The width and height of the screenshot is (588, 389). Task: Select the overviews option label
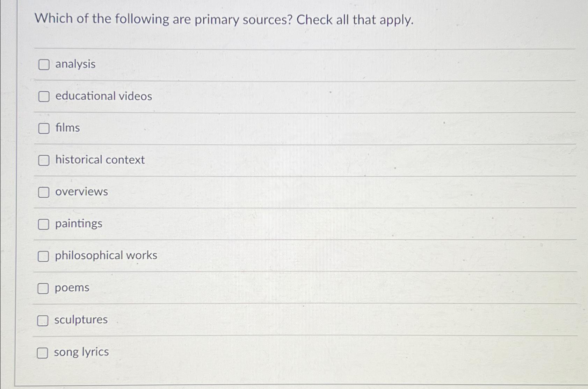point(81,192)
